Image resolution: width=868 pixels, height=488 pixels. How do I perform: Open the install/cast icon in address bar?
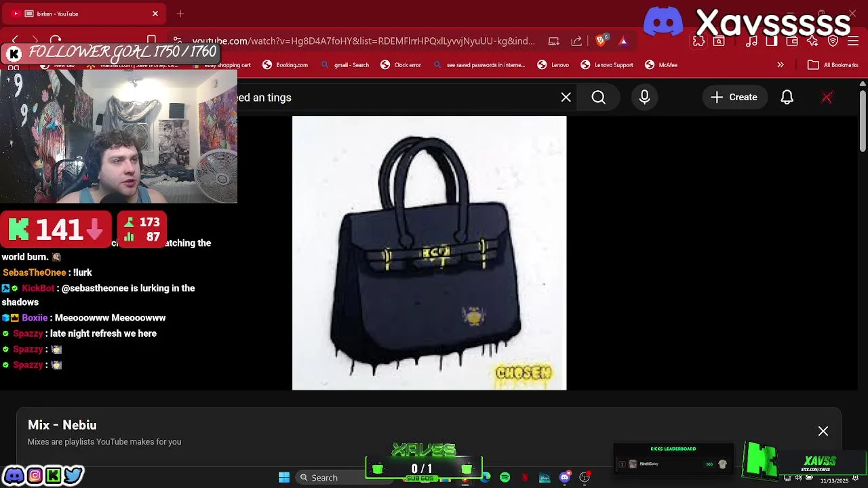[x=554, y=41]
